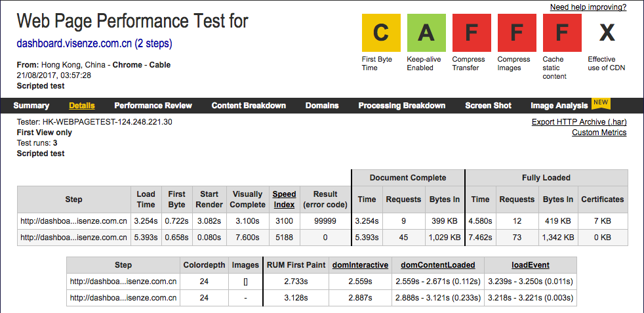Click the Compress Images label
This screenshot has width=644, height=313.
click(513, 64)
